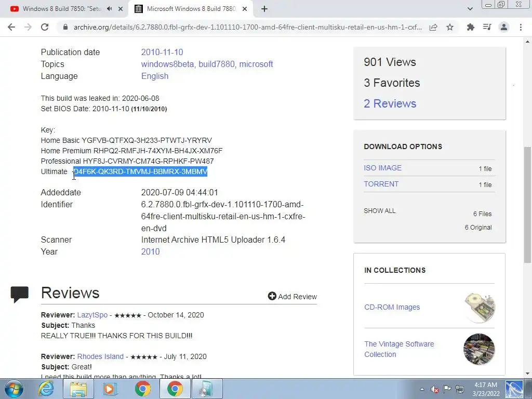Viewport: 532px width, 399px height.
Task: Switch to the Windows 8 Build 7850 YouTube tab
Action: click(62, 9)
